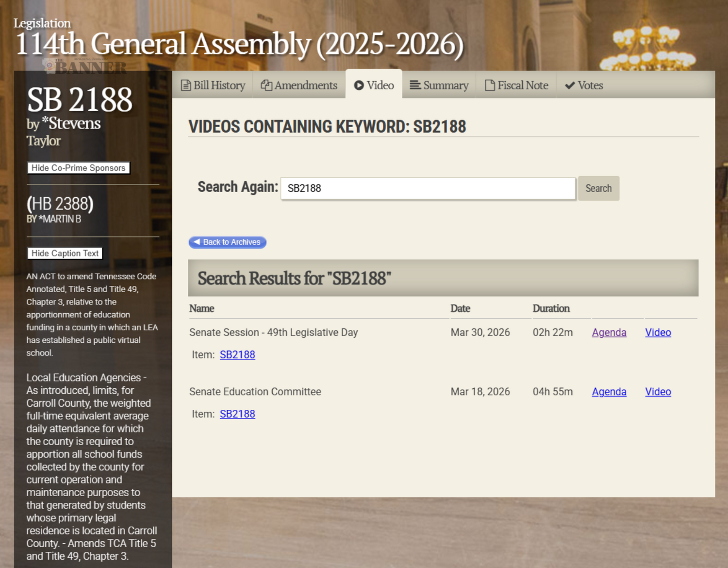
Task: Click the duration '04h 55m'
Action: pyautogui.click(x=553, y=392)
